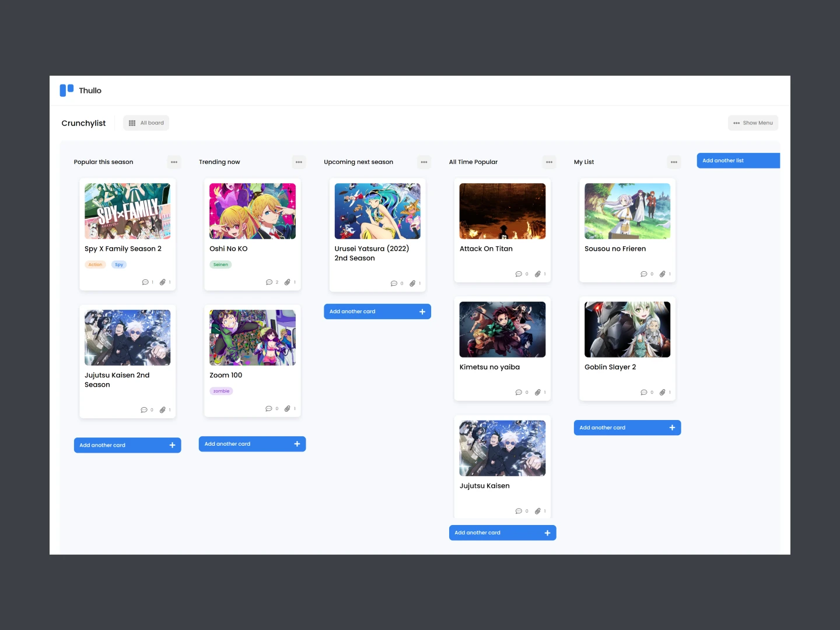Click the Kimetsu no yaiba card title
Viewport: 840px width, 630px height.
(x=489, y=367)
